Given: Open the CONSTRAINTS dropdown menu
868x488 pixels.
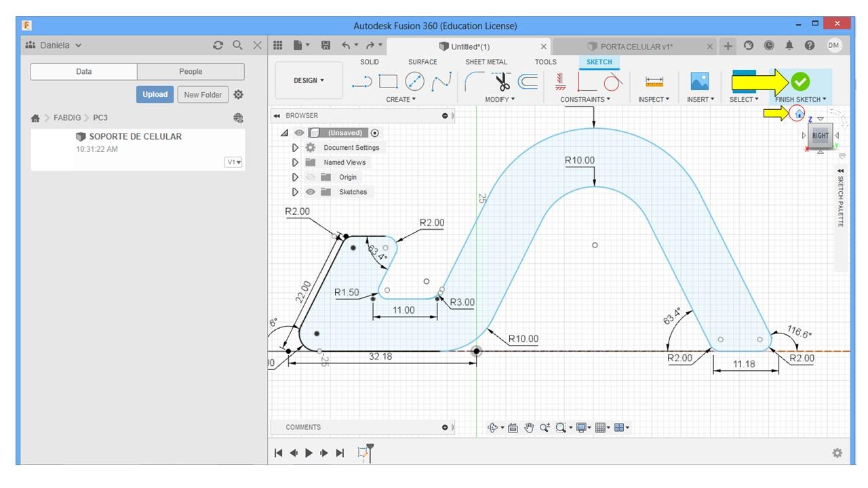Looking at the screenshot, I should 585,100.
